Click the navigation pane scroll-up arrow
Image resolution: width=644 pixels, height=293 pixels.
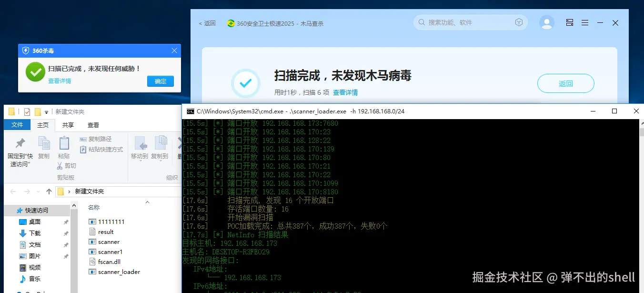[74, 205]
